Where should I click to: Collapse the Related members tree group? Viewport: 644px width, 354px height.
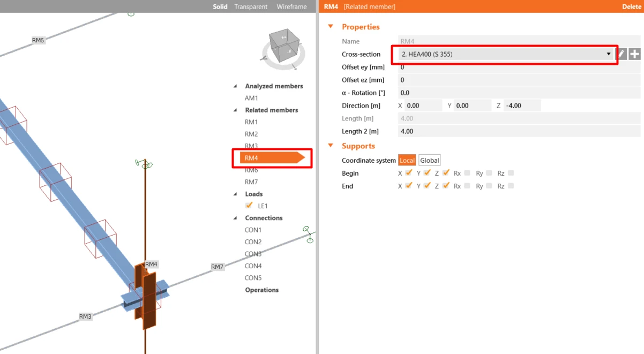(235, 110)
